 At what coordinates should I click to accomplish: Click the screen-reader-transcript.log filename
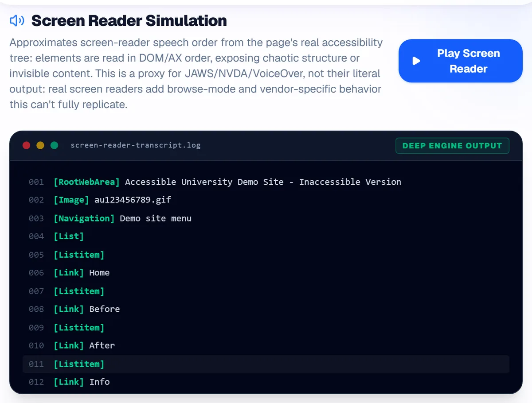click(136, 145)
